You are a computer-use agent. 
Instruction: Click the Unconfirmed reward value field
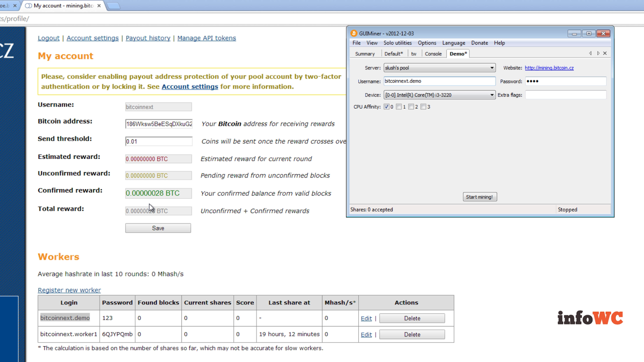point(159,175)
